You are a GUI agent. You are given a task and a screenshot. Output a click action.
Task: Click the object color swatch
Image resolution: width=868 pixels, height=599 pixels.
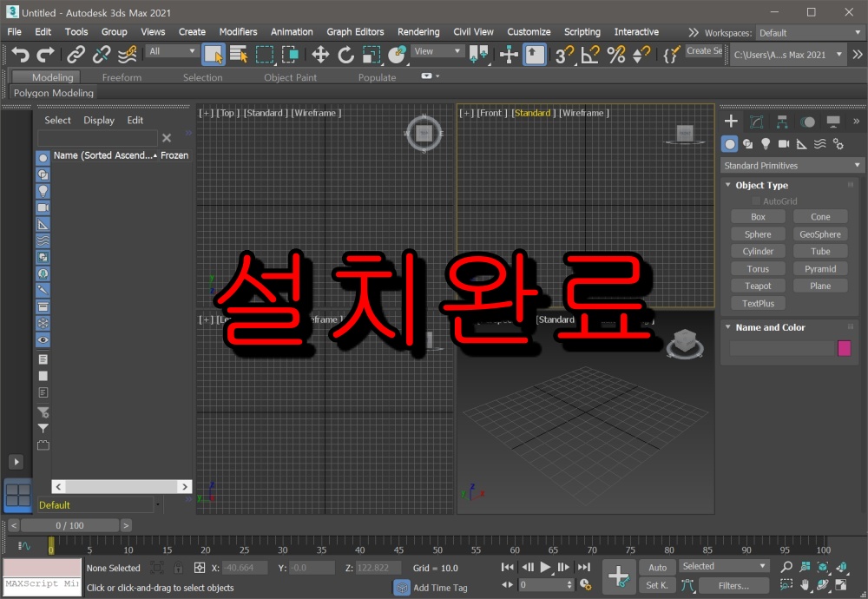(845, 347)
